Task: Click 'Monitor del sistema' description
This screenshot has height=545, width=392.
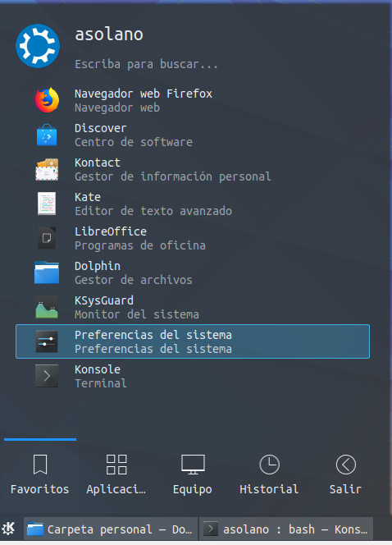Action: (x=137, y=314)
